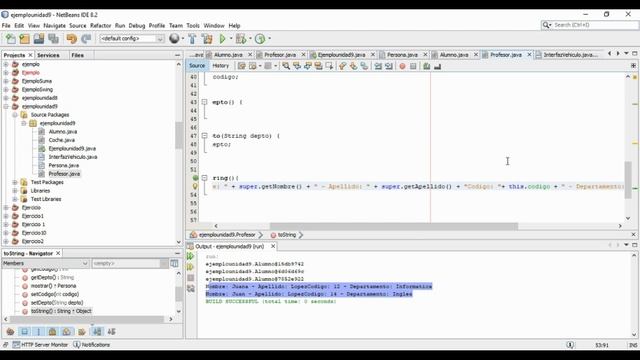Open the File menu
Viewport: 640px width, 360px height.
coord(6,25)
